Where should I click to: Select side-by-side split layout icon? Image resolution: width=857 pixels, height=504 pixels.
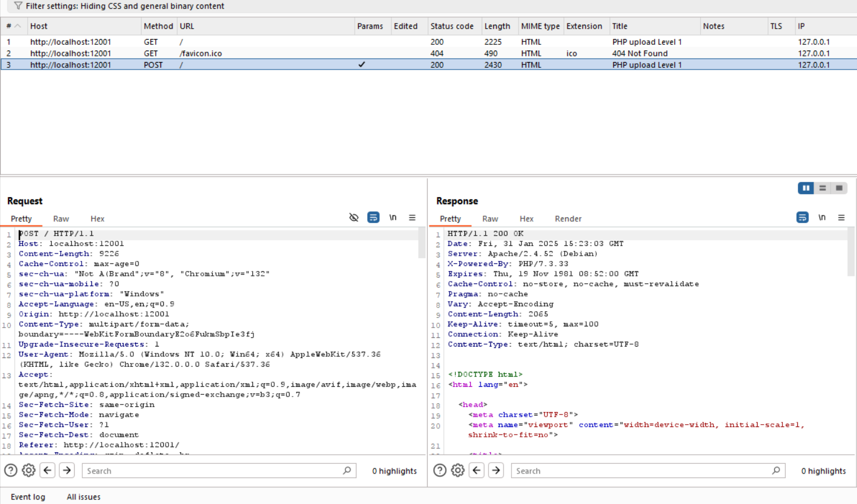click(806, 188)
